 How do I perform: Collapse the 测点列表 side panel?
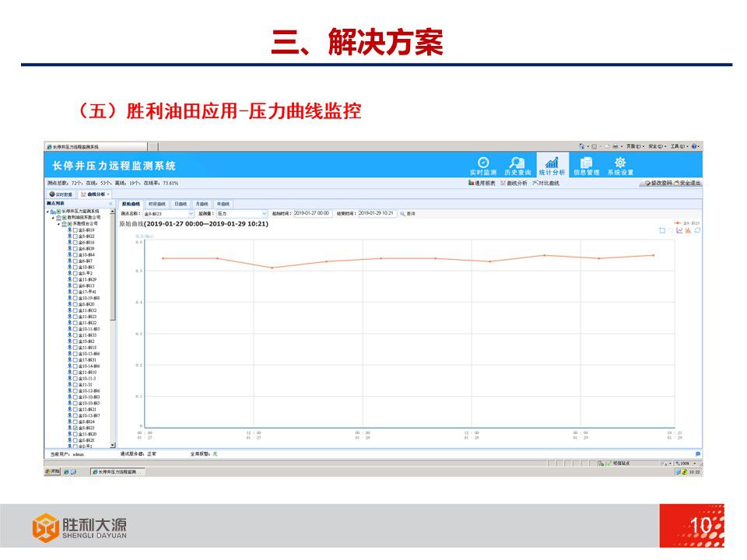point(110,204)
